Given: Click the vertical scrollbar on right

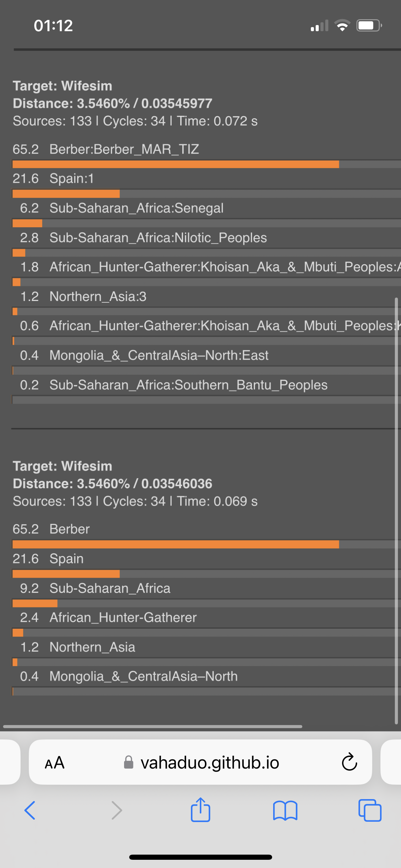Looking at the screenshot, I should (396, 511).
